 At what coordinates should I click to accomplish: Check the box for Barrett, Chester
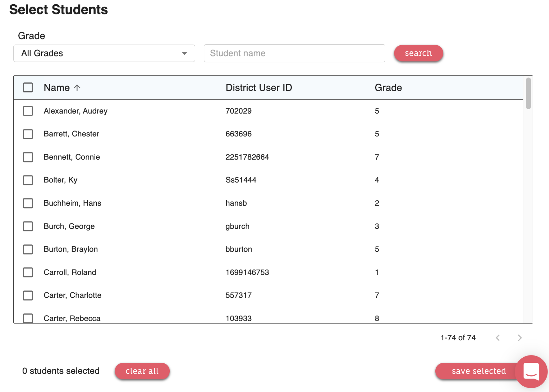28,134
